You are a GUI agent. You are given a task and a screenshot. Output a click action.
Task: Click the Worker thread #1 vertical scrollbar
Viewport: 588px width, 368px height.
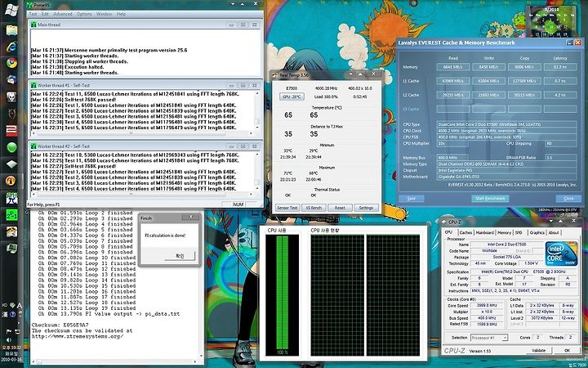click(x=257, y=110)
